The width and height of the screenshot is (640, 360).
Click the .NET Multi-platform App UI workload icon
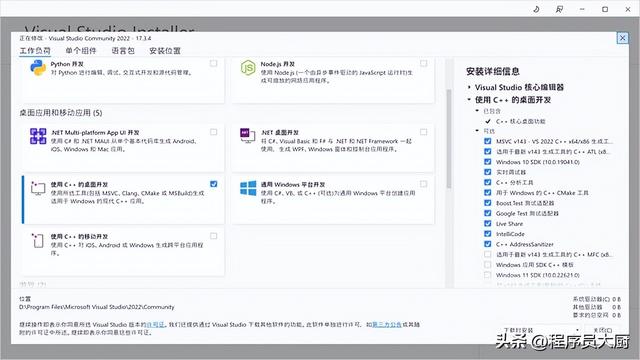[x=38, y=136]
